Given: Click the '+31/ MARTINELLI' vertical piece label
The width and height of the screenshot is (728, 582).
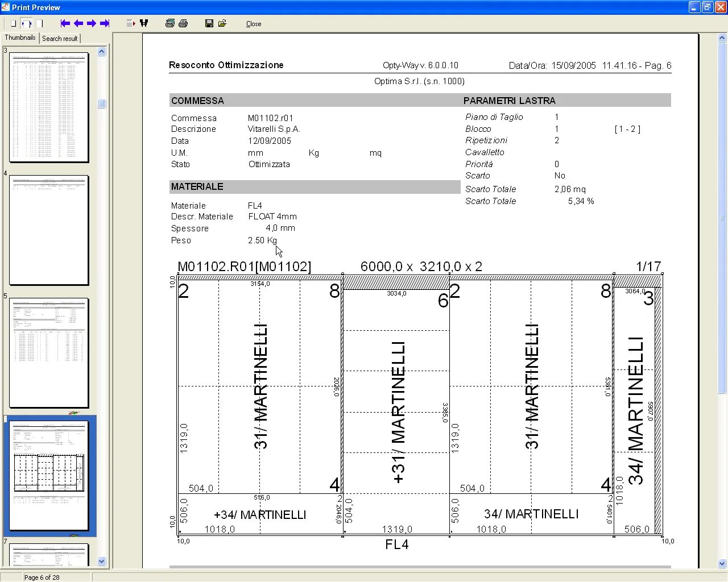Looking at the screenshot, I should [x=399, y=413].
